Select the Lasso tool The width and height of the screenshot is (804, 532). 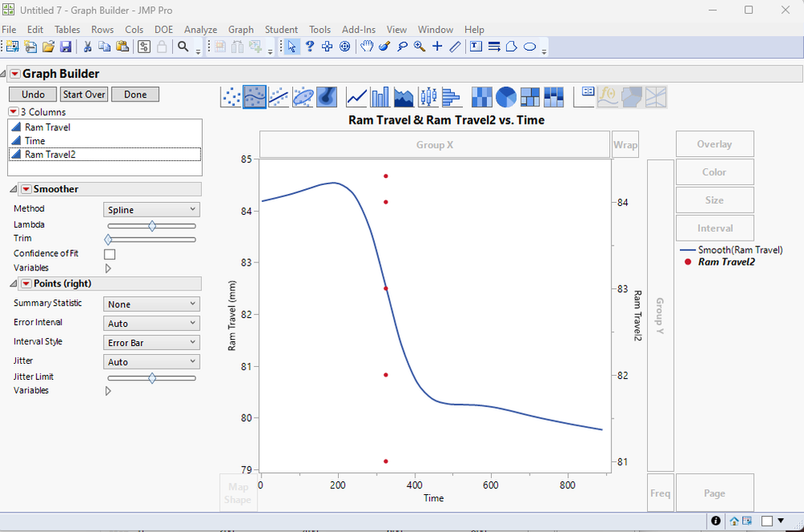click(402, 47)
